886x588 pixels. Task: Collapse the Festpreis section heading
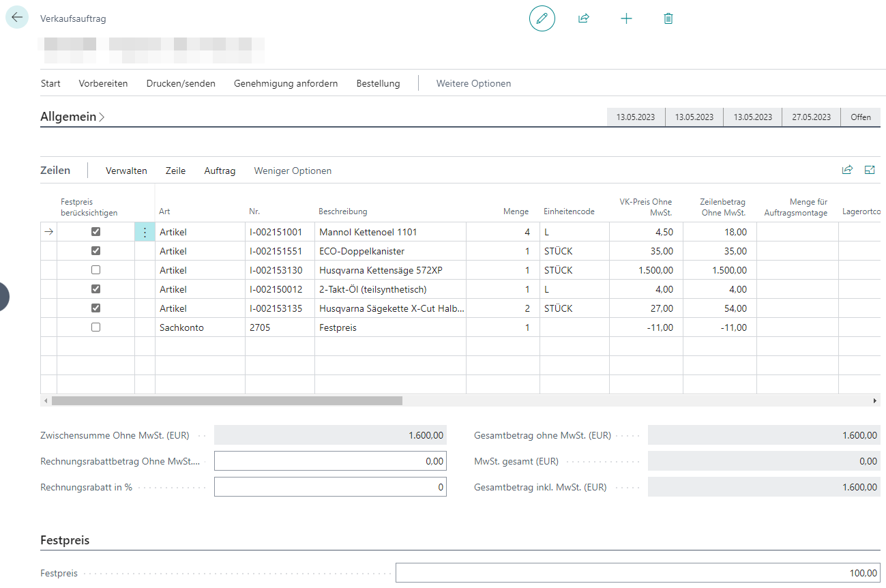[65, 540]
